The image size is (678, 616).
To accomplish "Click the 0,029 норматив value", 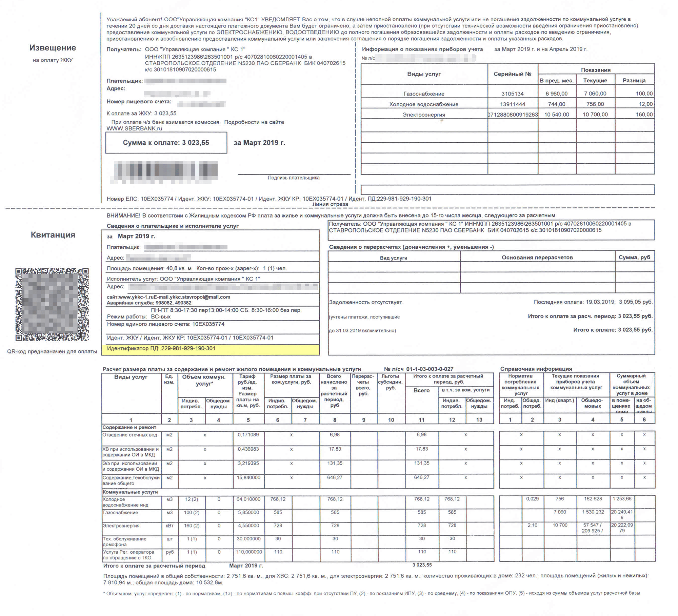I will [532, 499].
